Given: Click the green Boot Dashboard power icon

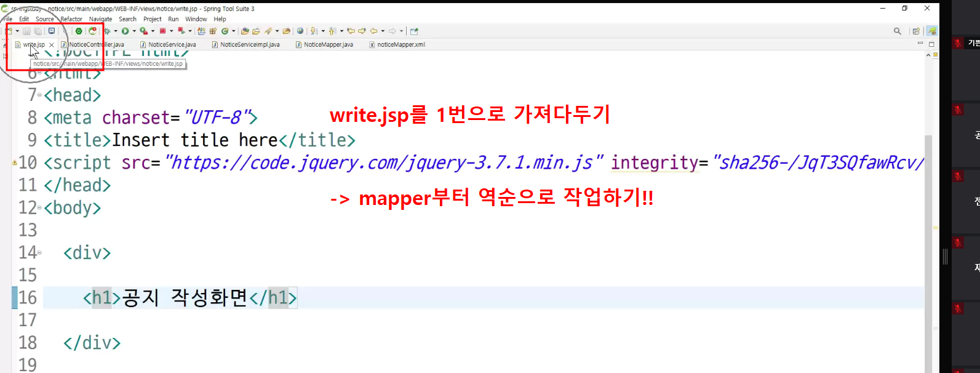Looking at the screenshot, I should point(79,31).
